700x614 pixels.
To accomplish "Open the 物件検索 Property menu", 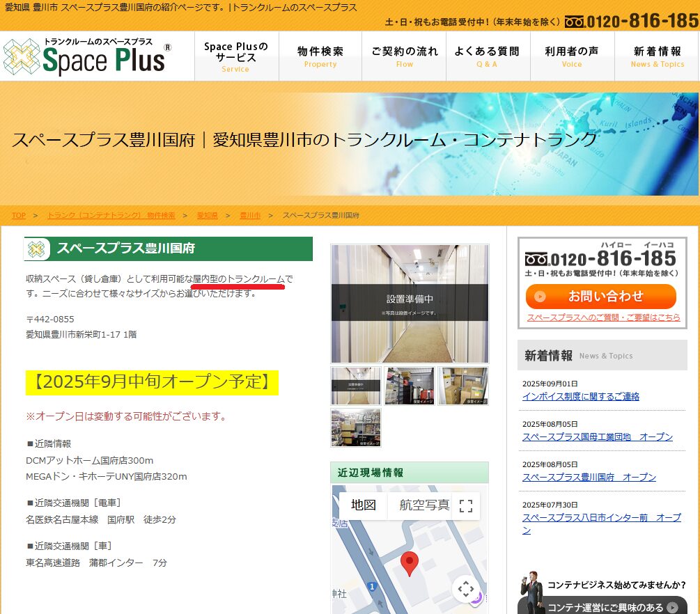I will [x=320, y=56].
